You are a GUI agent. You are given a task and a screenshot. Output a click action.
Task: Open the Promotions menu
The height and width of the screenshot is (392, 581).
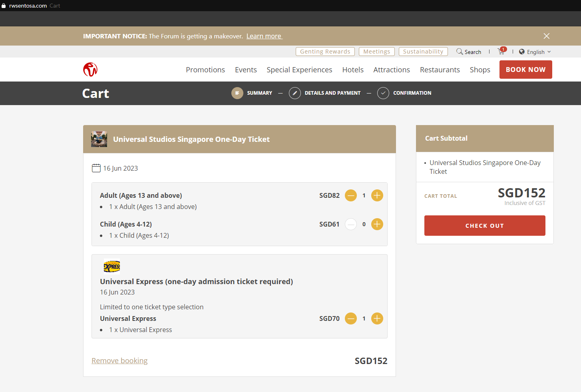[x=205, y=70]
